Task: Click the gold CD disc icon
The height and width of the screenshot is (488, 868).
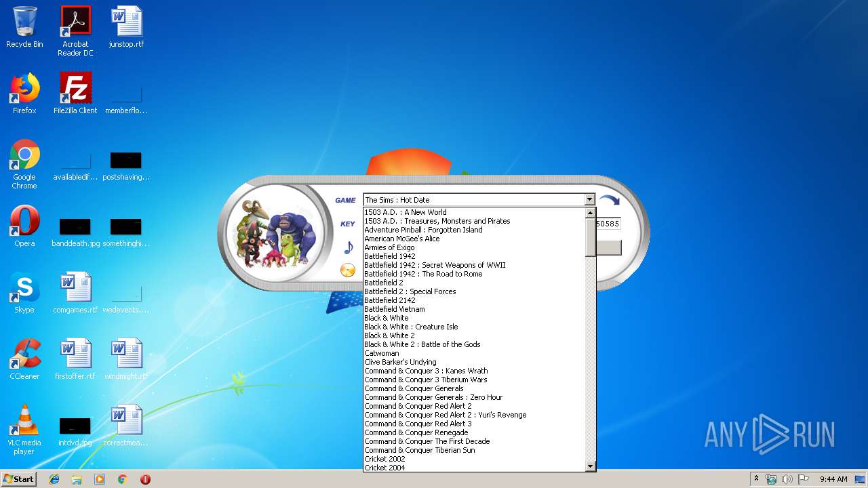Action: 348,270
